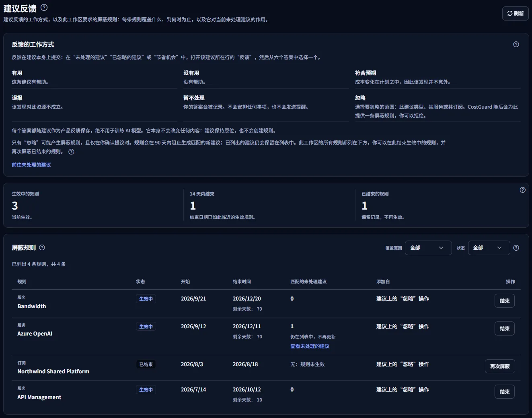Click 无：规则未生效 in Northwind row
The width and height of the screenshot is (532, 418).
pyautogui.click(x=307, y=364)
